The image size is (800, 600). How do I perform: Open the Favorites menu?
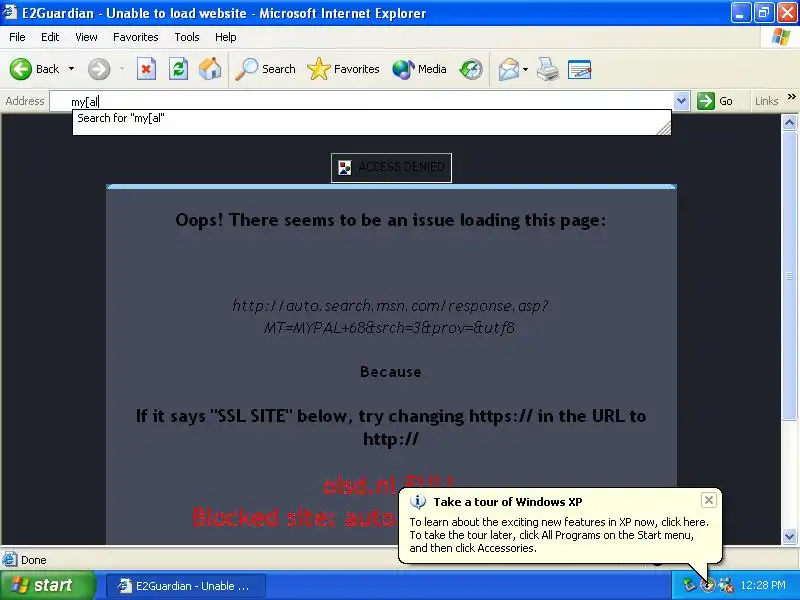(x=136, y=37)
